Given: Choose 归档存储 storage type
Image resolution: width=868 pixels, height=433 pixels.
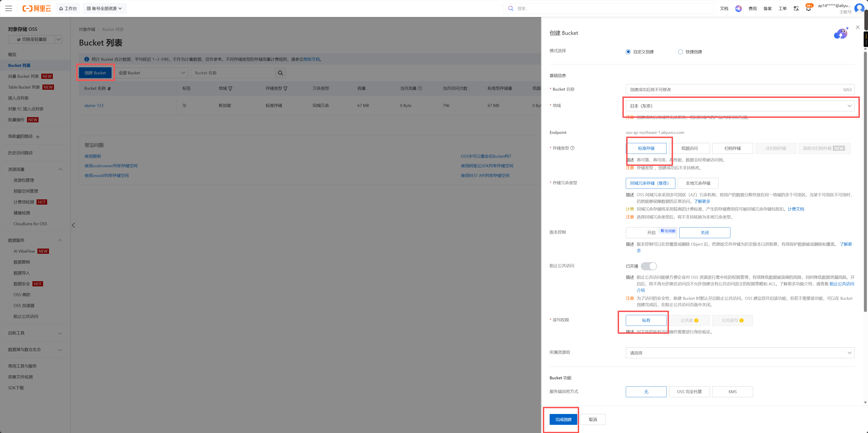Looking at the screenshot, I should pos(733,148).
